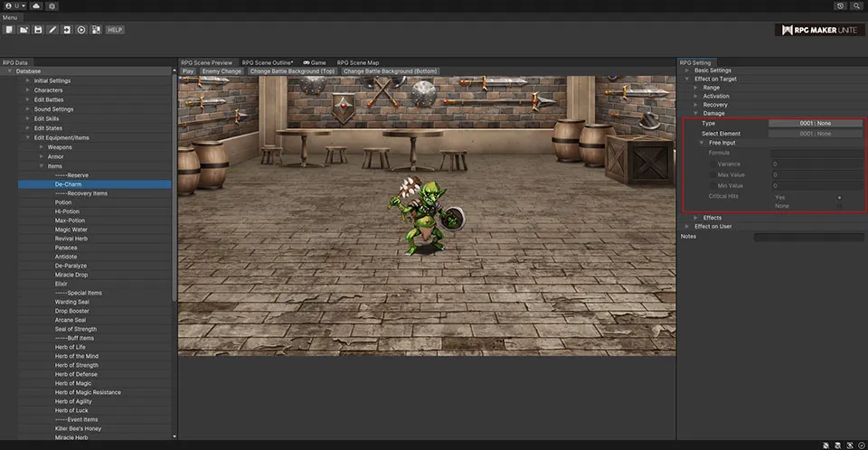Open the Menu menu

[9, 17]
